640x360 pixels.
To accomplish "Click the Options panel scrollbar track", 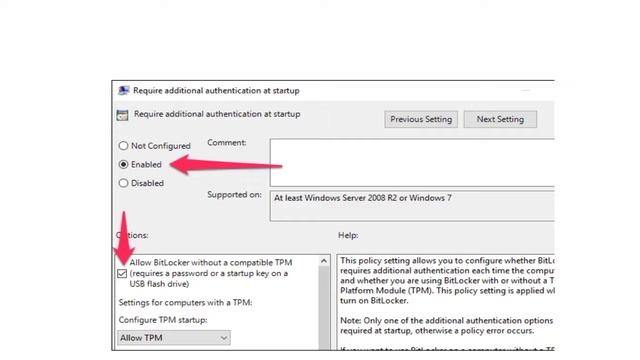I will [324, 308].
